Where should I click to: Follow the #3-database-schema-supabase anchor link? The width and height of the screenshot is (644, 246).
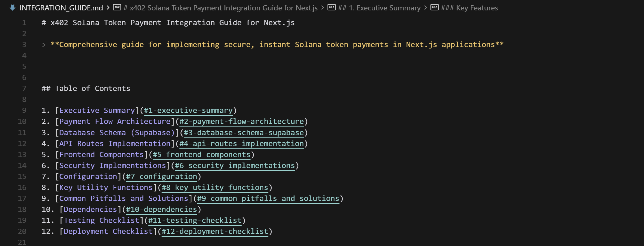(244, 133)
